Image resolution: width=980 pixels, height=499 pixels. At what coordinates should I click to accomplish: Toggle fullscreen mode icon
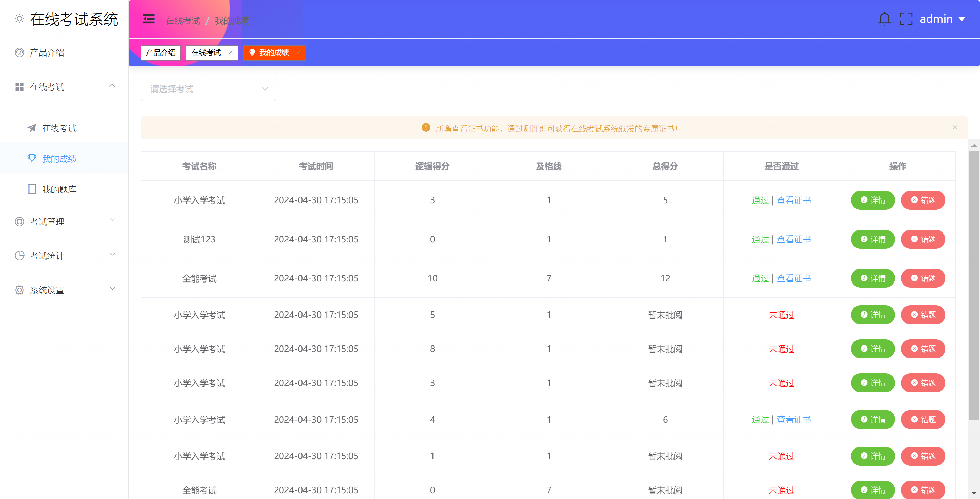(906, 19)
